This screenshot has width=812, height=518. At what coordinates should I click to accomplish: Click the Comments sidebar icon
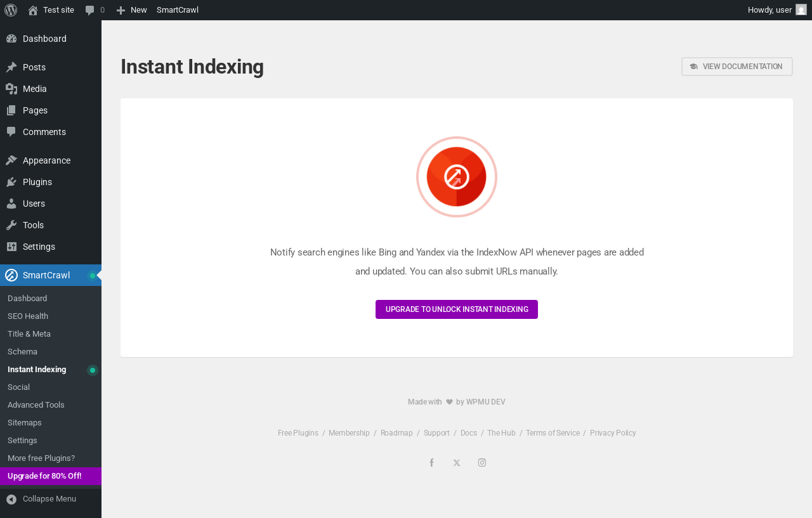tap(11, 132)
